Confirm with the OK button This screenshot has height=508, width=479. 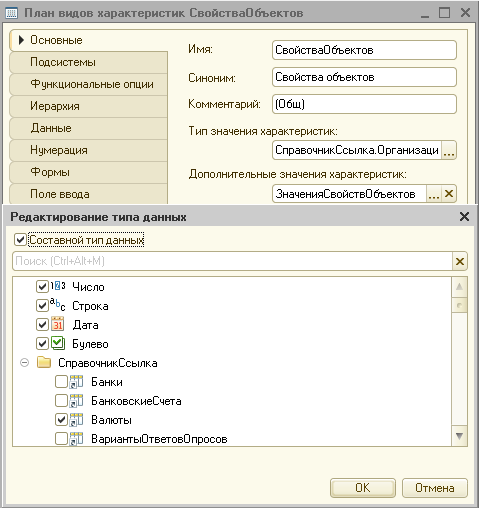click(363, 488)
